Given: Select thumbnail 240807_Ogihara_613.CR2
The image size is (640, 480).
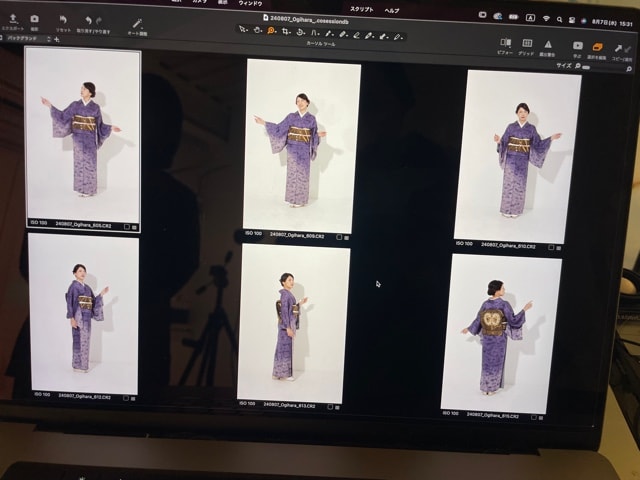Looking at the screenshot, I should click(293, 324).
